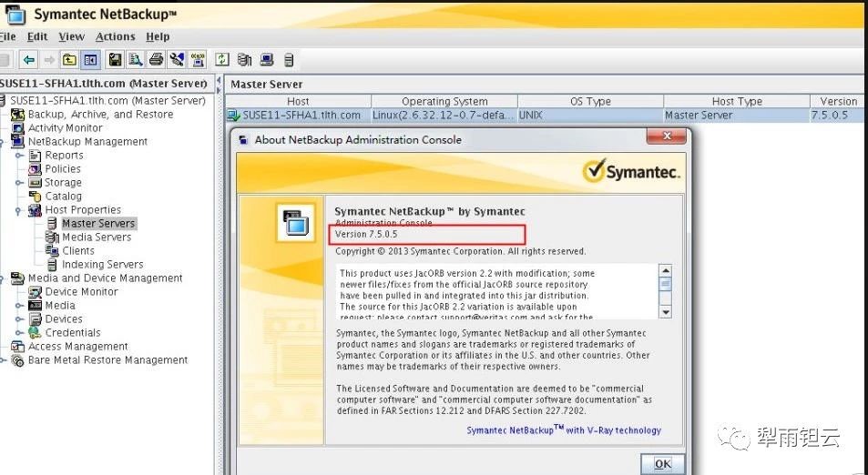Expand the Devices tree node handle
This screenshot has width=868, height=475.
19,319
